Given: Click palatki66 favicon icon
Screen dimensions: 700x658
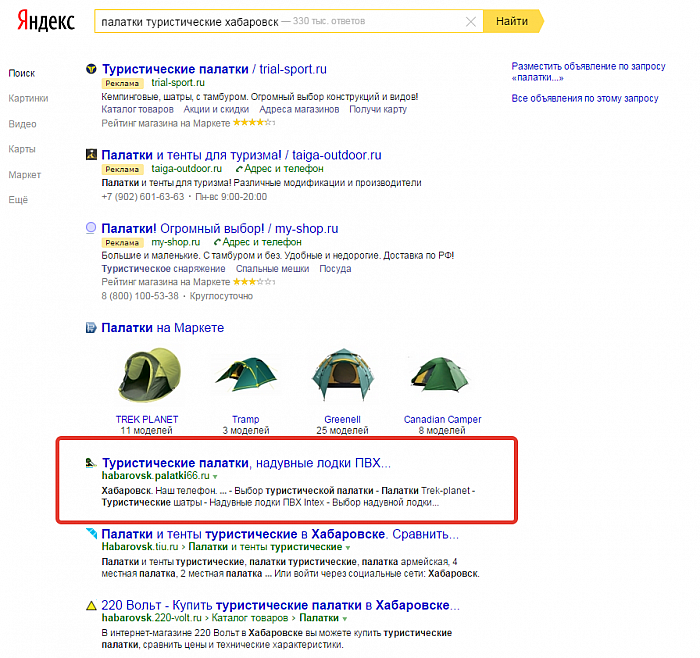Looking at the screenshot, I should tap(91, 463).
